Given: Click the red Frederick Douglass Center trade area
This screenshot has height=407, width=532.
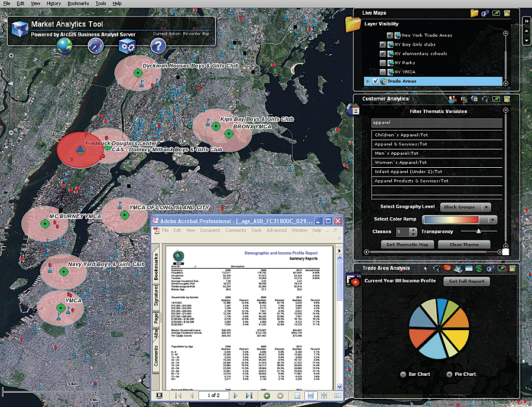Looking at the screenshot, I should (79, 149).
